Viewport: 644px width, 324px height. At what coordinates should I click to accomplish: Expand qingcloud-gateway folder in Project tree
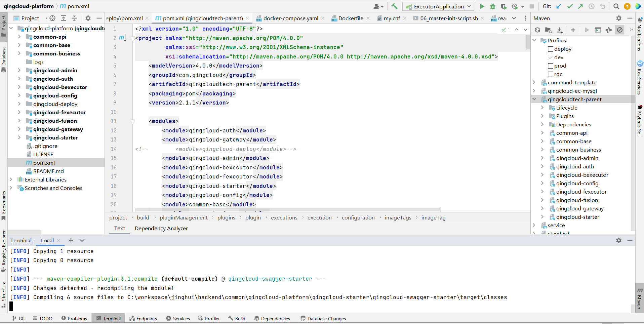19,129
